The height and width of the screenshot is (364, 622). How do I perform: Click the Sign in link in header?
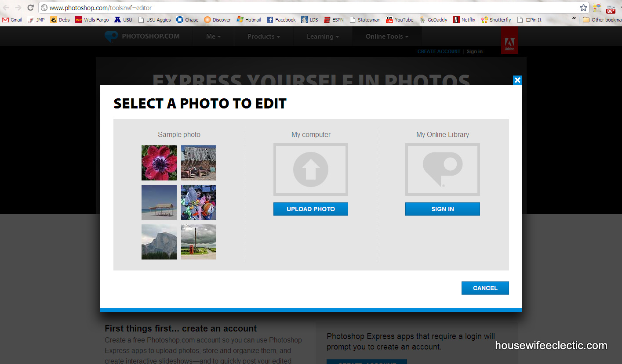tap(474, 51)
